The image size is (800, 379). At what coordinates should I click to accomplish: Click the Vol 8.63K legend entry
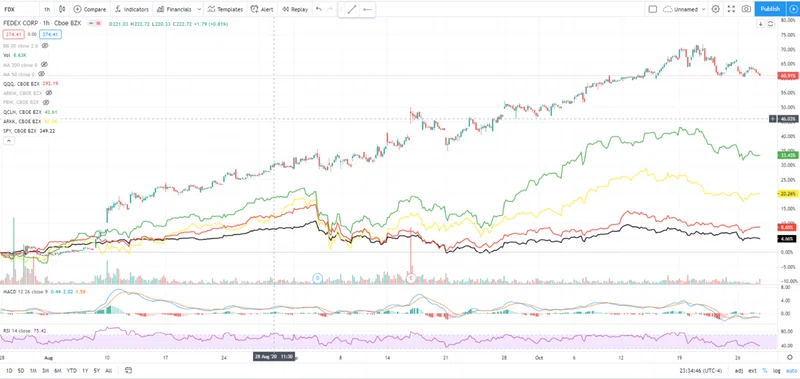[15, 55]
